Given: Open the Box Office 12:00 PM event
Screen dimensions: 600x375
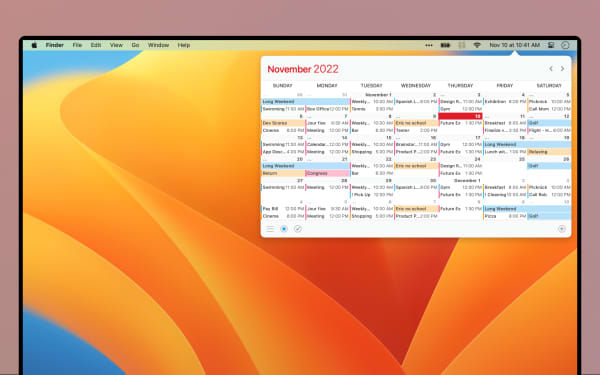Looking at the screenshot, I should 328,109.
